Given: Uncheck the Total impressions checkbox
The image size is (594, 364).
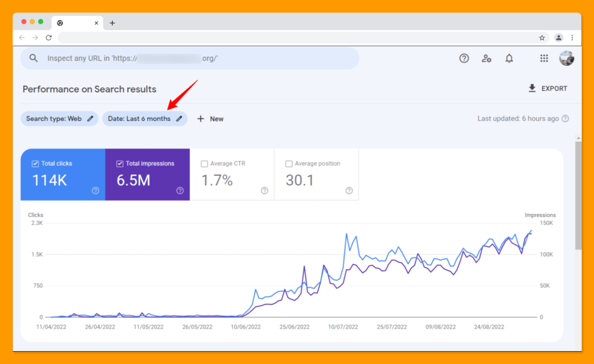Looking at the screenshot, I should (120, 164).
